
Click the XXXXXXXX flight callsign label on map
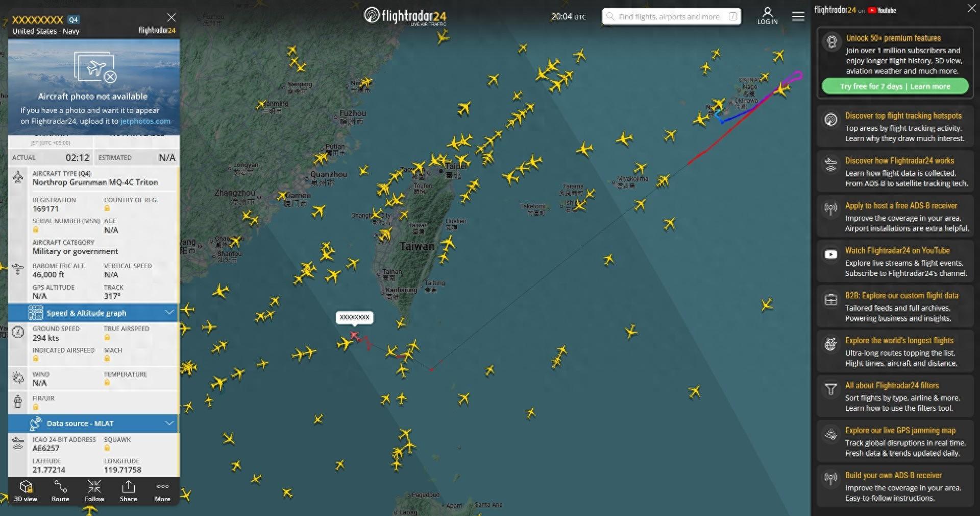tap(354, 317)
